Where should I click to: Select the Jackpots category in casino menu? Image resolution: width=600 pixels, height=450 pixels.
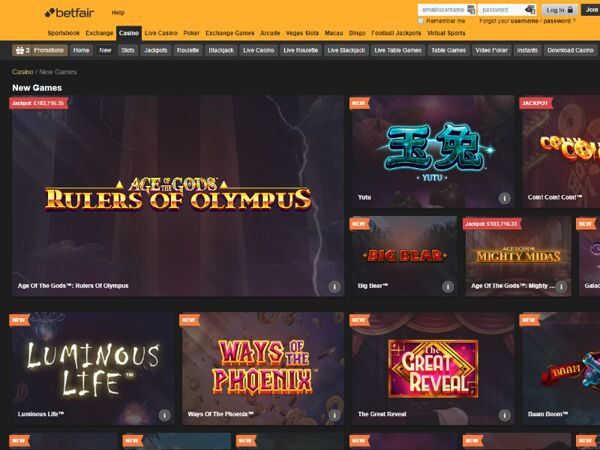(x=155, y=49)
